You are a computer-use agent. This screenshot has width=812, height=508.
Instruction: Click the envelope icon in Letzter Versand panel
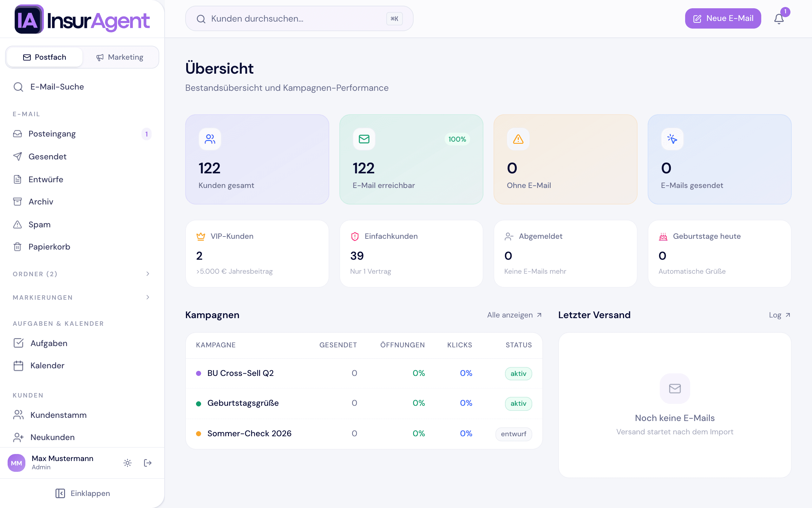(x=675, y=388)
